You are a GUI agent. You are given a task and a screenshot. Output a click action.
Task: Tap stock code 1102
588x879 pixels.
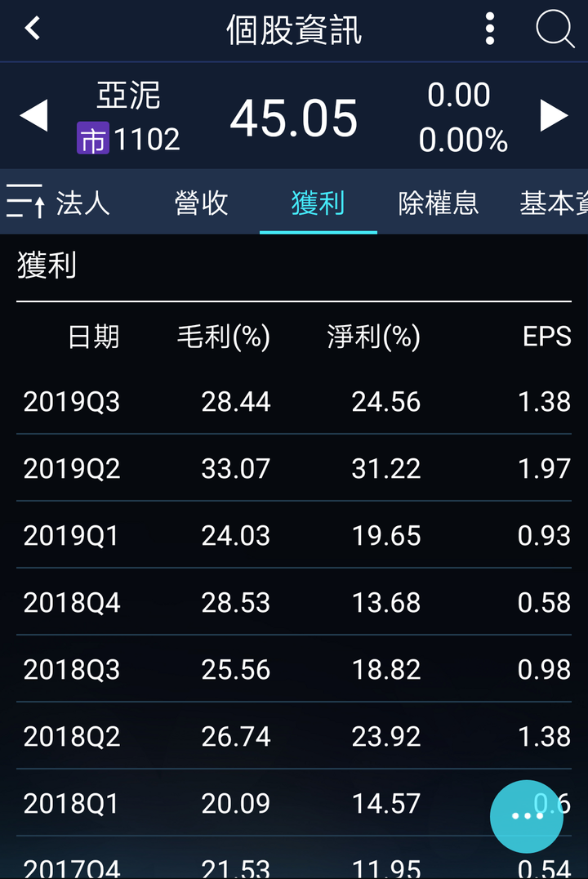[147, 139]
